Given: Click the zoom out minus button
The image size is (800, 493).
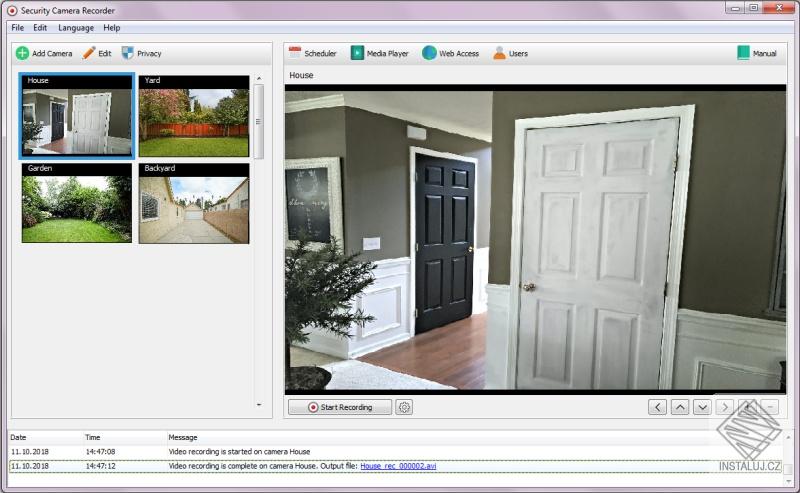Looking at the screenshot, I should [770, 407].
